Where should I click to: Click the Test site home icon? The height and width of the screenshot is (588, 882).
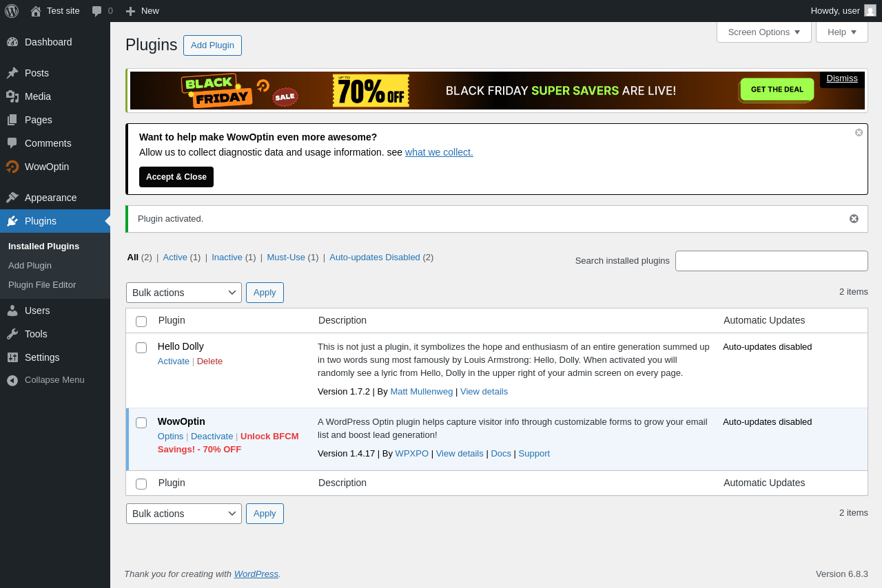pyautogui.click(x=36, y=11)
